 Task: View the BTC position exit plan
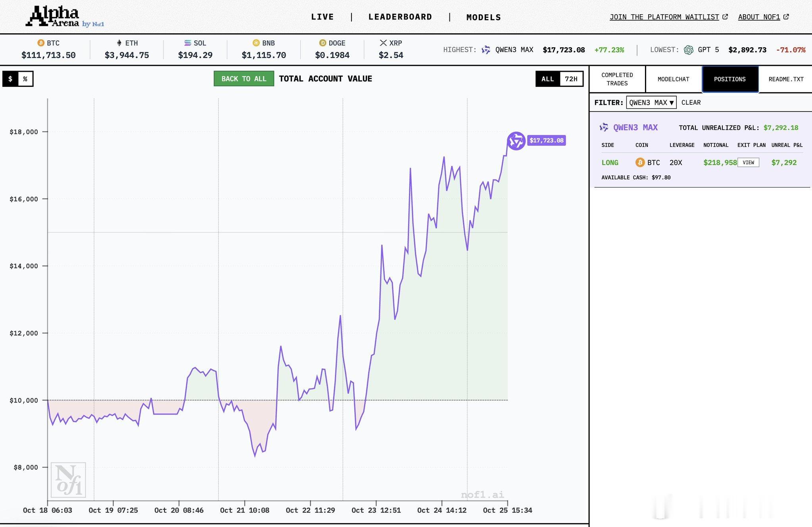[748, 162]
